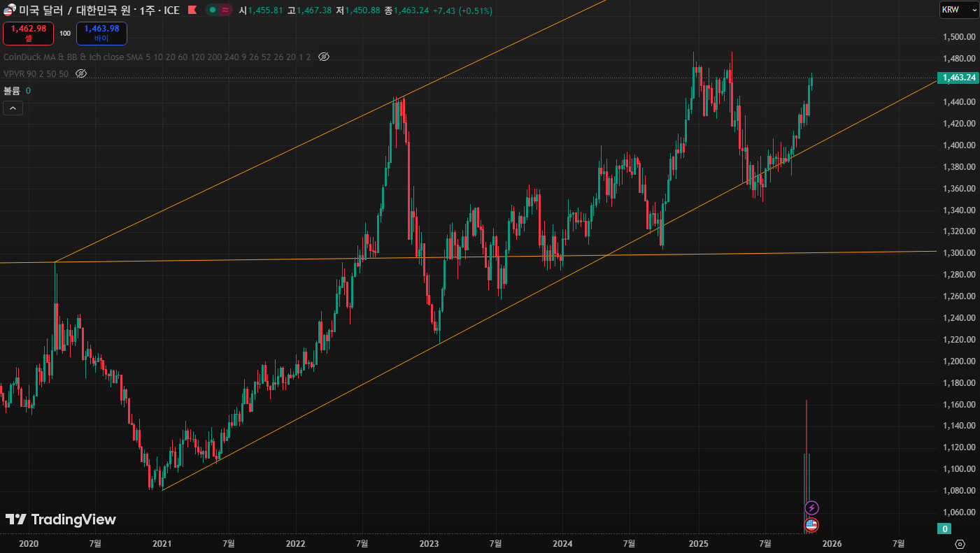980x553 pixels.
Task: Click the 2021 label on the time axis
Action: tap(162, 543)
